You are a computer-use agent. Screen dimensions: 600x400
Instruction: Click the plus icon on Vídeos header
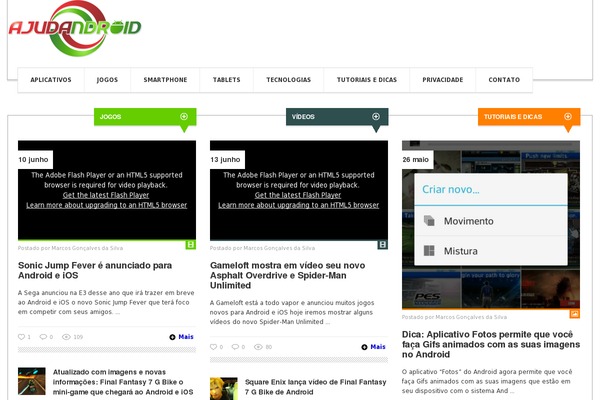pyautogui.click(x=376, y=116)
